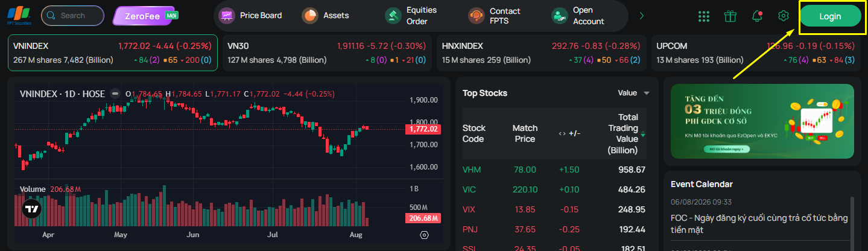Click the FPT Securities logo
This screenshot has width=868, height=251.
click(19, 15)
